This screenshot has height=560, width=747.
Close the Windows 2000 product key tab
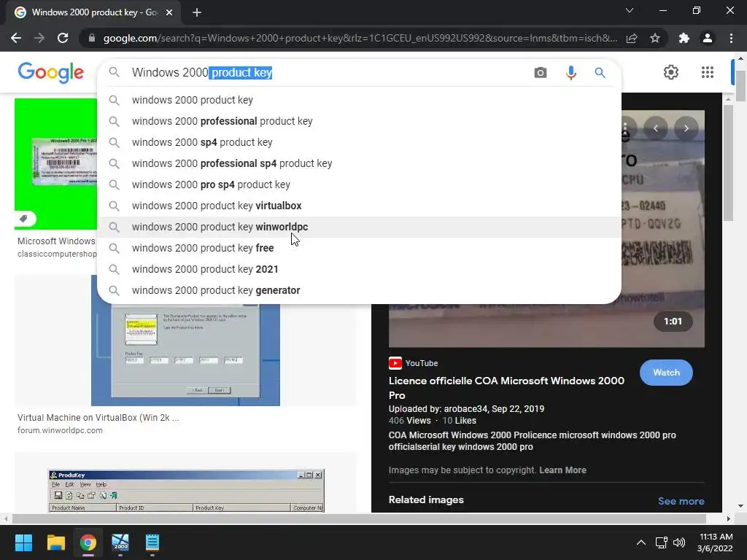169,12
